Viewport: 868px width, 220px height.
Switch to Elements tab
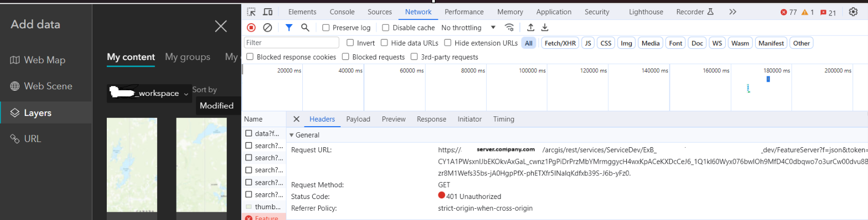[x=302, y=12]
